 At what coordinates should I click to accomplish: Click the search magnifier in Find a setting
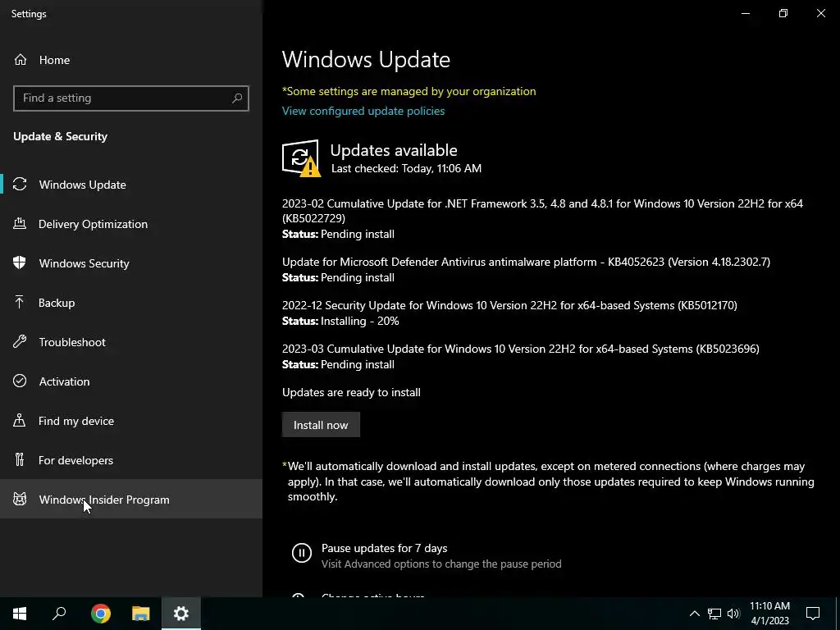tap(237, 98)
